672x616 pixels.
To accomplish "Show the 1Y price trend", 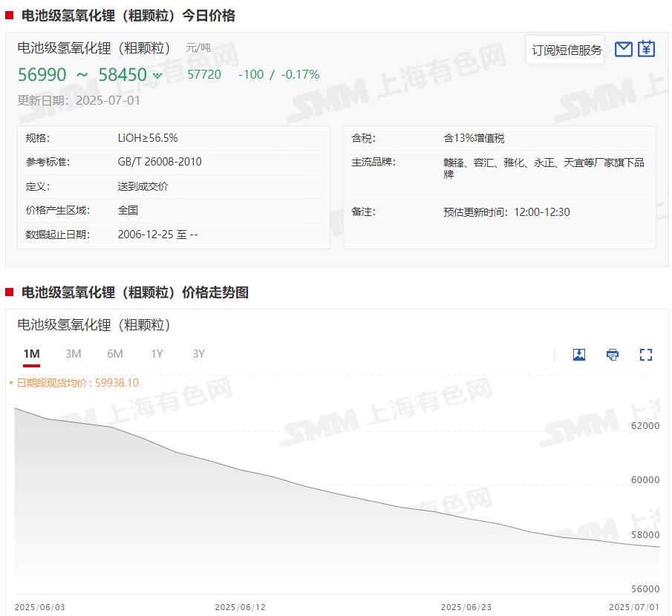I will click(x=157, y=354).
